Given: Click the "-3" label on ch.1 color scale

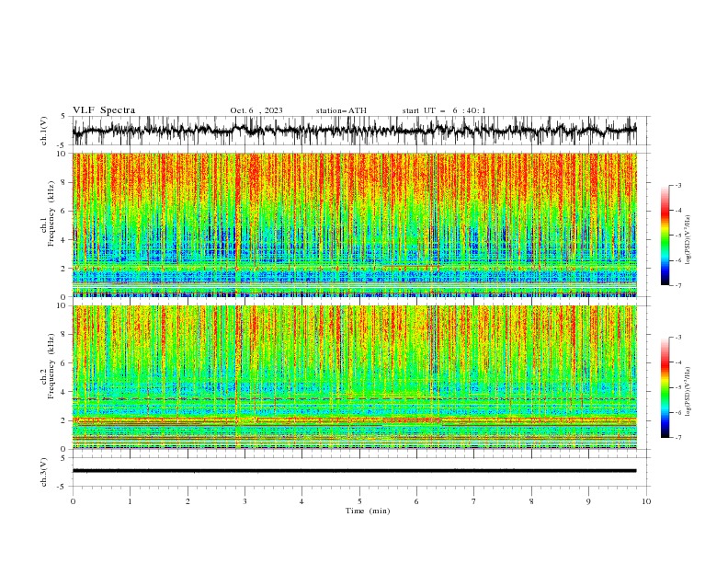Looking at the screenshot, I should (678, 185).
